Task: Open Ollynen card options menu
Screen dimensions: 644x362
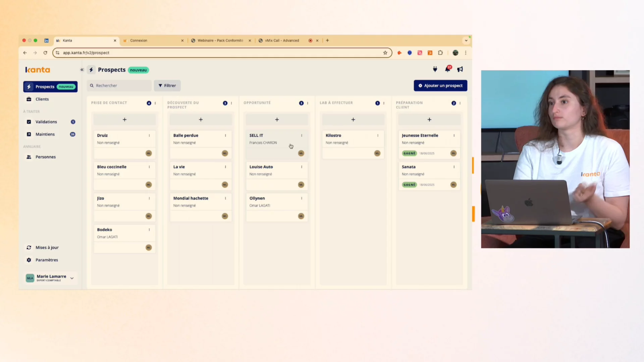Action: 302,198
